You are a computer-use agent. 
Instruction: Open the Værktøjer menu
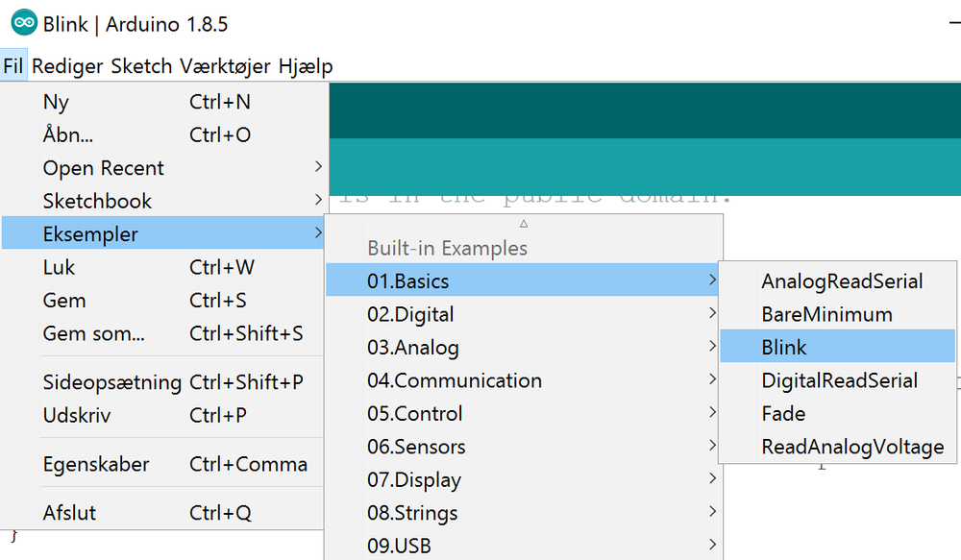tap(226, 66)
